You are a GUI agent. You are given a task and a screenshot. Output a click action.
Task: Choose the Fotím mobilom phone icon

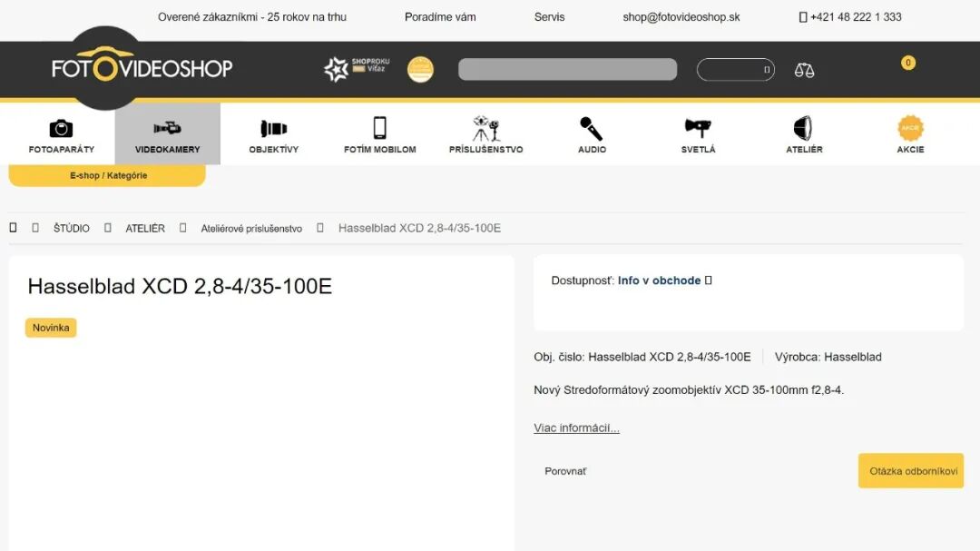(x=379, y=128)
